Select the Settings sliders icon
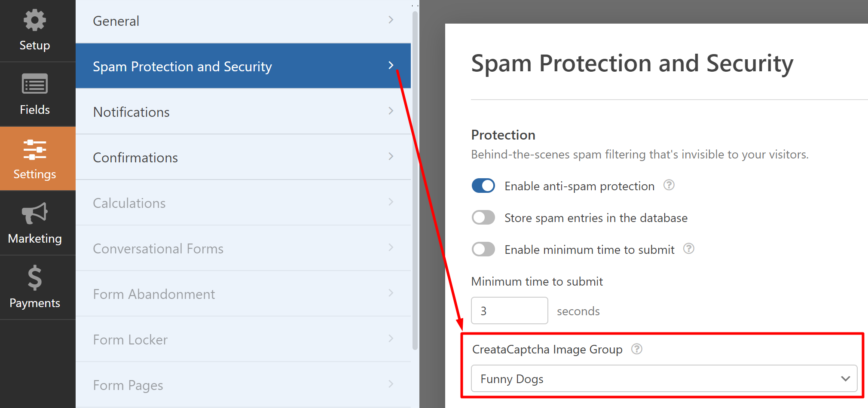 pos(34,149)
